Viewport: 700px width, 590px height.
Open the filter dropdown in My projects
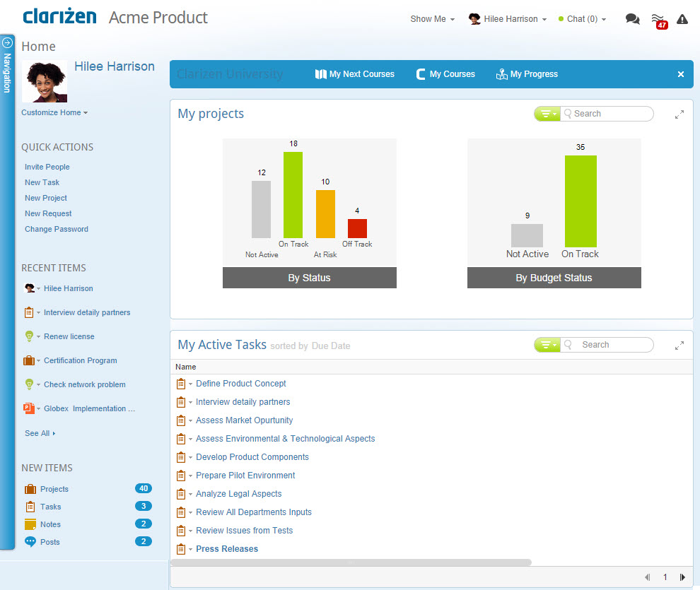coord(548,114)
